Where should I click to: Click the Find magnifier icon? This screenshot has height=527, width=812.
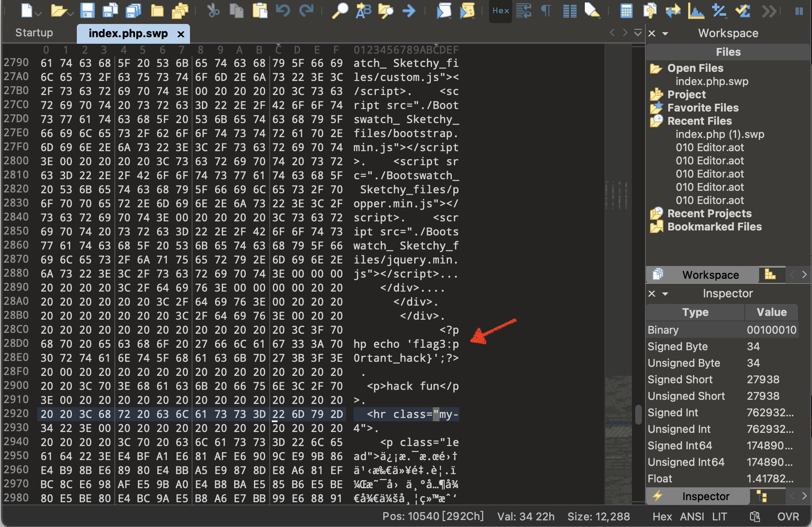[x=340, y=11]
